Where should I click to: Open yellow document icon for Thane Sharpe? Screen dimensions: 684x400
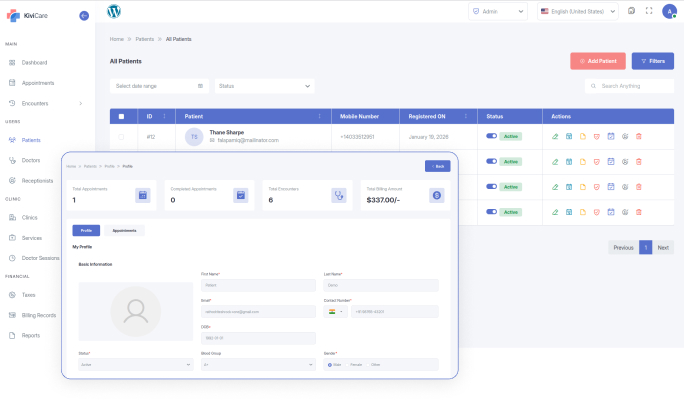[583, 137]
